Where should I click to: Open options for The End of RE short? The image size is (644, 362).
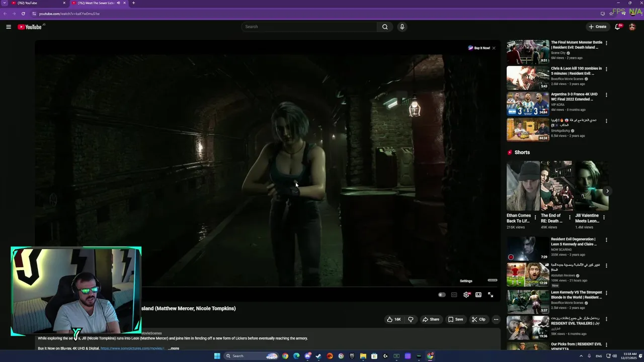[x=570, y=217]
